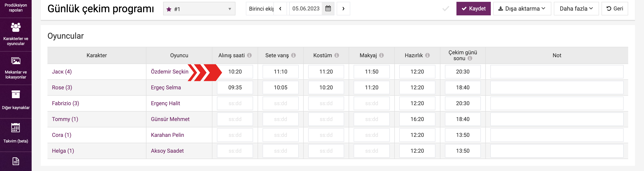This screenshot has width=644, height=171.
Task: Click the Kaydet save button
Action: coord(473,9)
